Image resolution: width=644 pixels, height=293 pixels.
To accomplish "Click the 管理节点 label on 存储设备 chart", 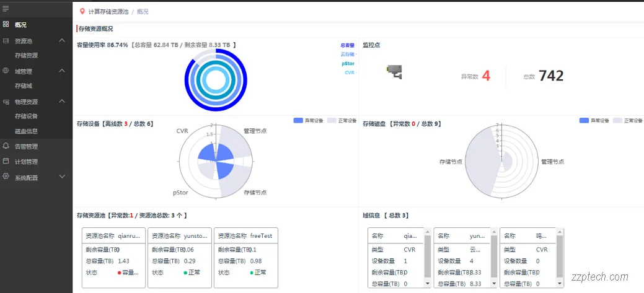I will point(255,131).
